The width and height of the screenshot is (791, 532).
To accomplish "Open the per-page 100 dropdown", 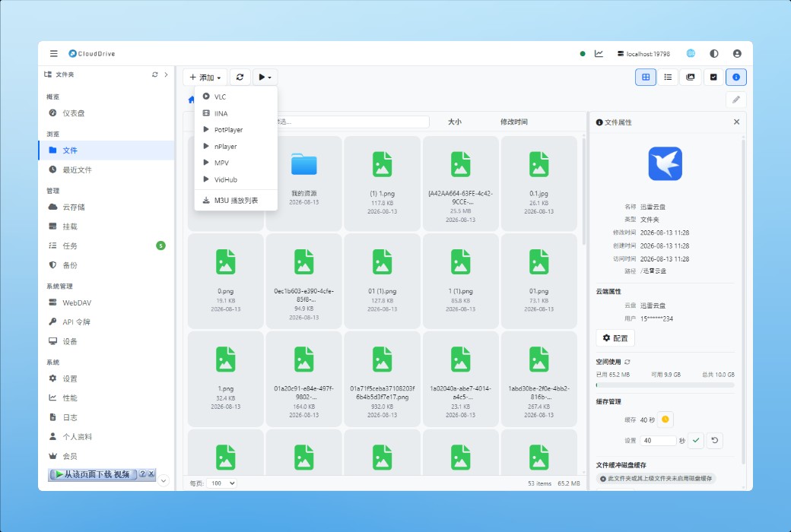I will (221, 483).
